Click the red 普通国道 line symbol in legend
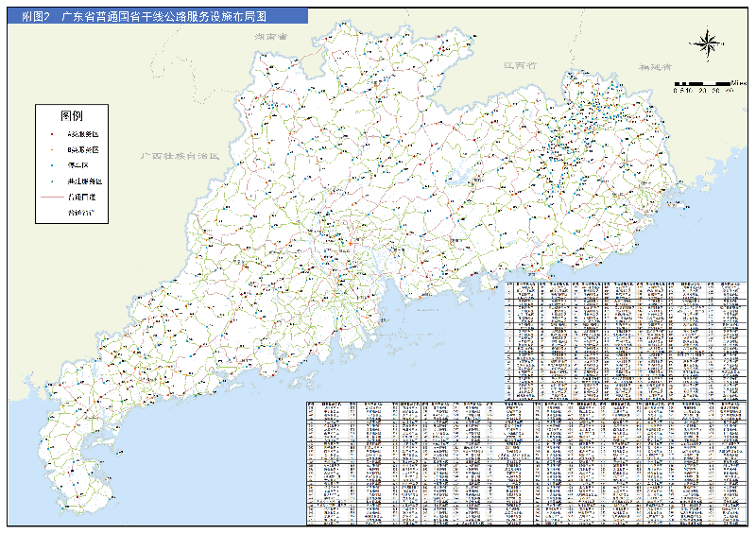 click(52, 197)
